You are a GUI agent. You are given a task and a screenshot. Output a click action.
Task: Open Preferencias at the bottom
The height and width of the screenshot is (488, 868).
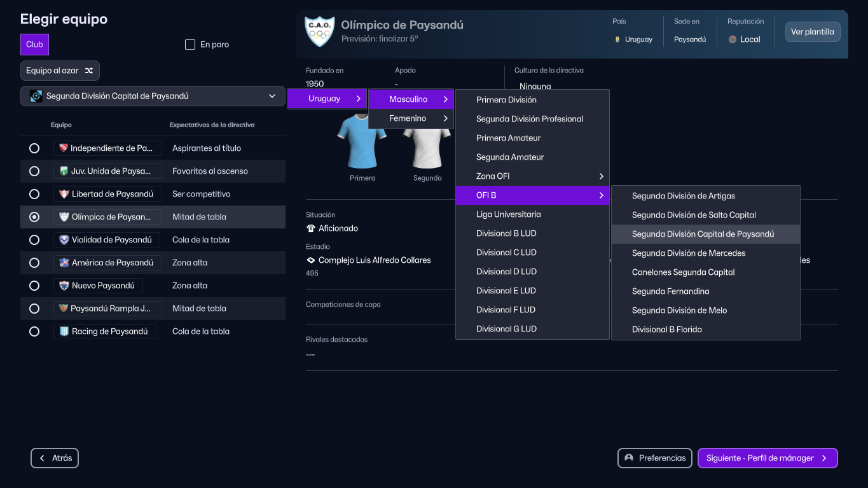[655, 458]
